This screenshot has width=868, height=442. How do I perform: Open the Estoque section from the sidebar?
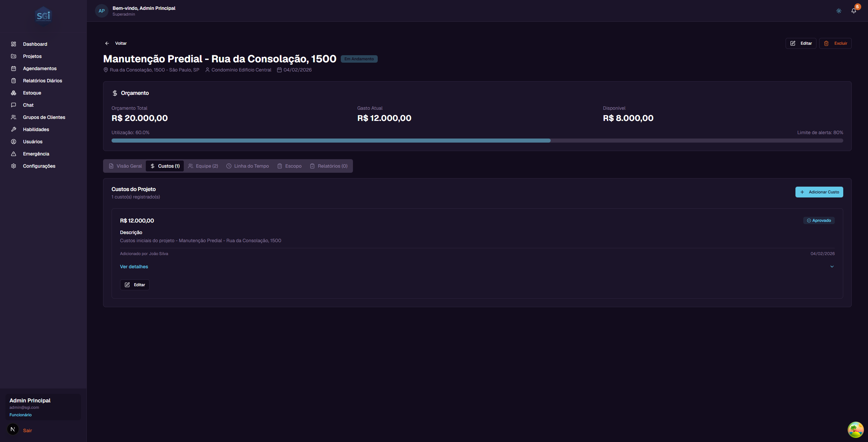point(32,92)
